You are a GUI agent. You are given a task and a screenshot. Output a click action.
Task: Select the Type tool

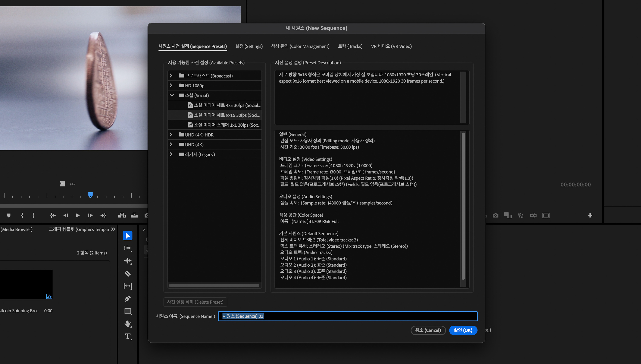(x=127, y=336)
